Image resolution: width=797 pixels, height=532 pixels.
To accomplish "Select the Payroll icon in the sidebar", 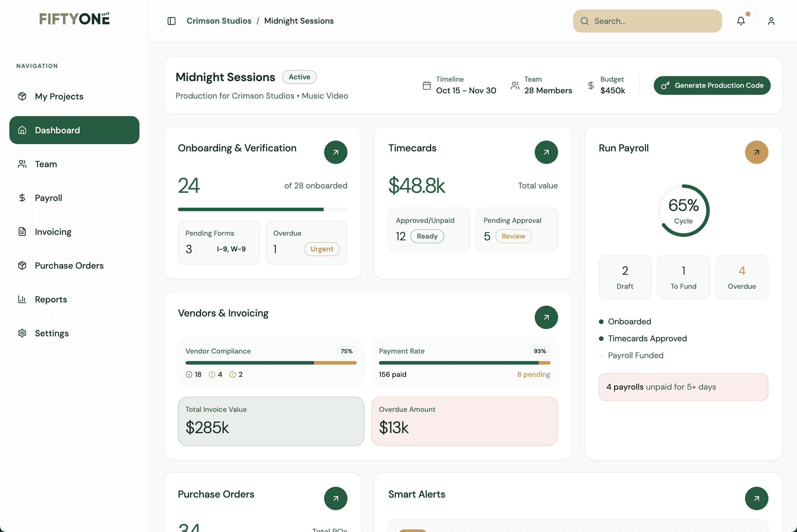I will [x=22, y=198].
